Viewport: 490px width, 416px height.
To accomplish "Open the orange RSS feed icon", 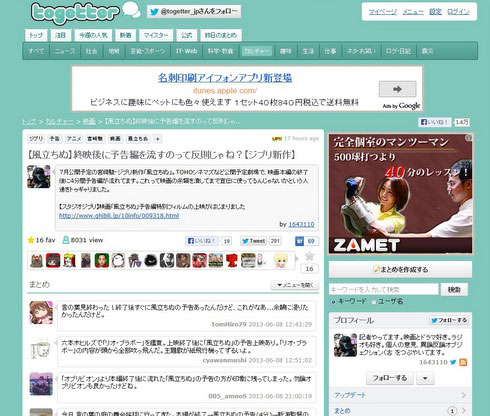I will [463, 362].
